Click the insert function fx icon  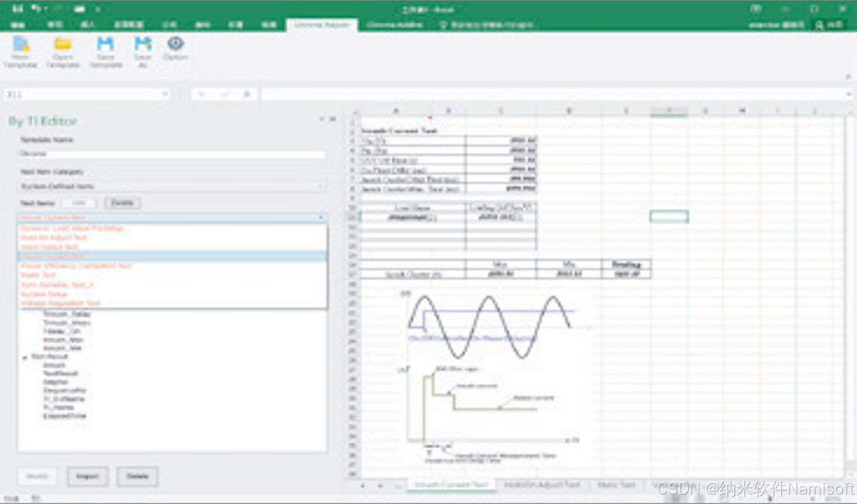tap(247, 94)
